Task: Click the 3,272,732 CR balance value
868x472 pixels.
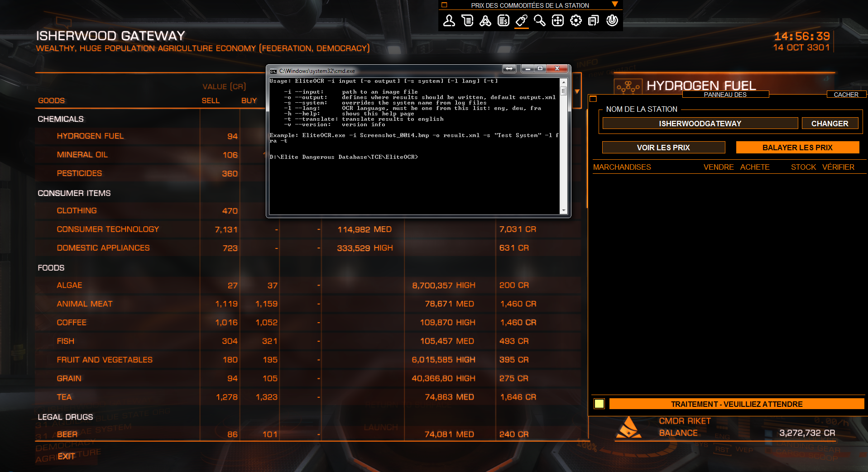Action: [x=807, y=433]
